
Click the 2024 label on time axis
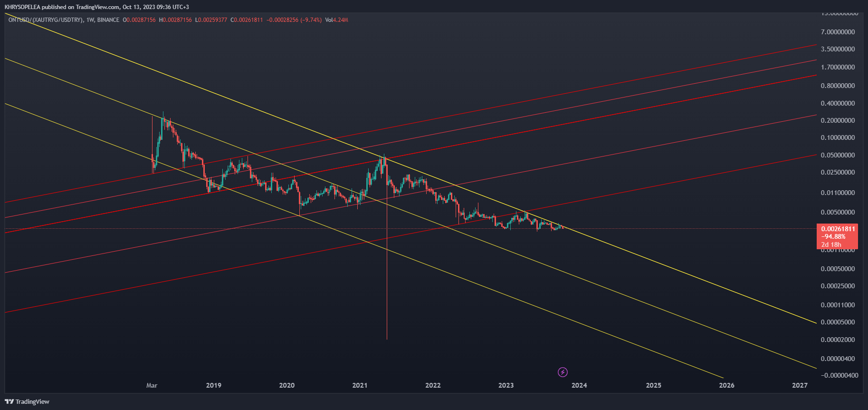(579, 385)
